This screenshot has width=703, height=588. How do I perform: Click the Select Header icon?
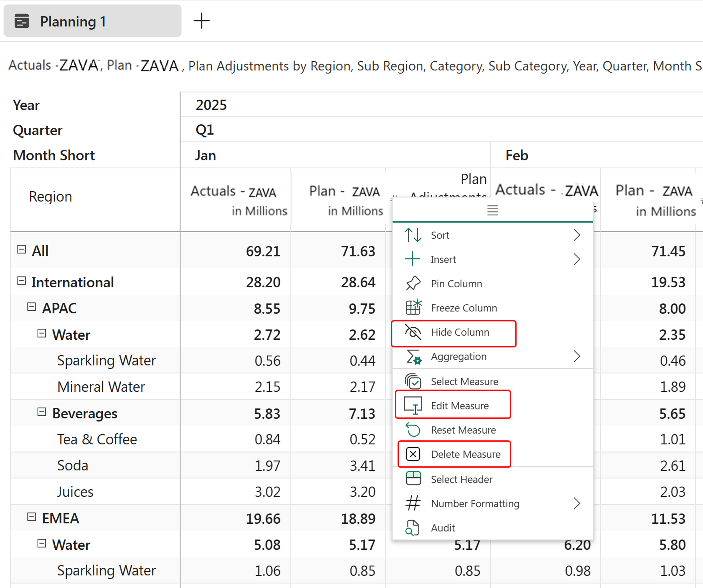(413, 478)
